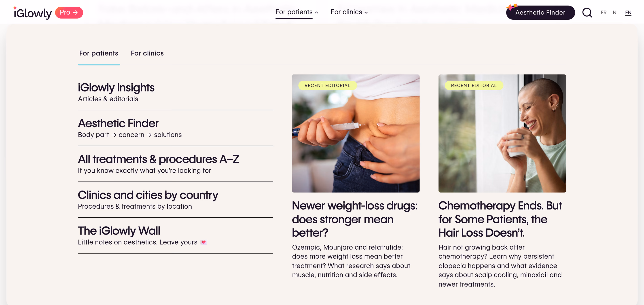Switch language to NL
Image resolution: width=644 pixels, height=305 pixels.
tap(616, 13)
